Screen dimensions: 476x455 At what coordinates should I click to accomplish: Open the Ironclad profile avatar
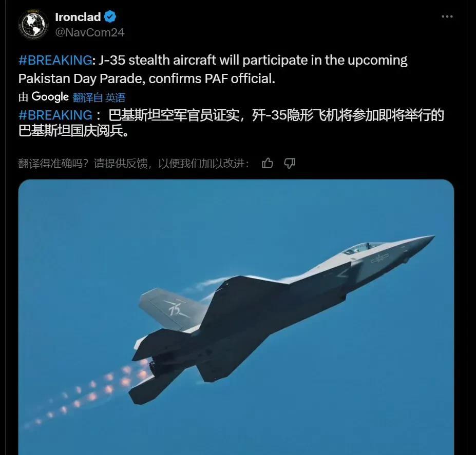[33, 24]
